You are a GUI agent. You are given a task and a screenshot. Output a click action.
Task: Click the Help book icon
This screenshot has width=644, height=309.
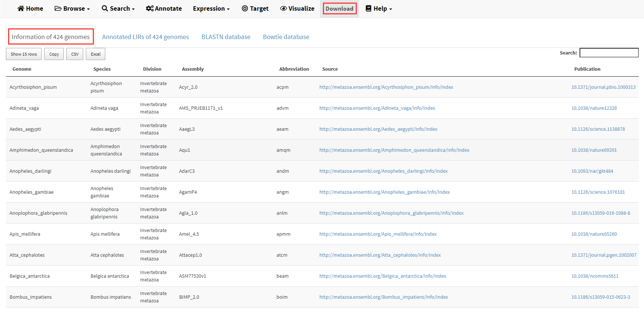(x=368, y=8)
